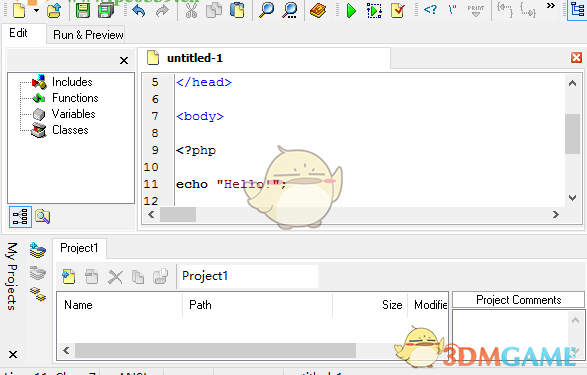Open the PHP help book icon
Image resolution: width=587 pixels, height=375 pixels.
[318, 10]
